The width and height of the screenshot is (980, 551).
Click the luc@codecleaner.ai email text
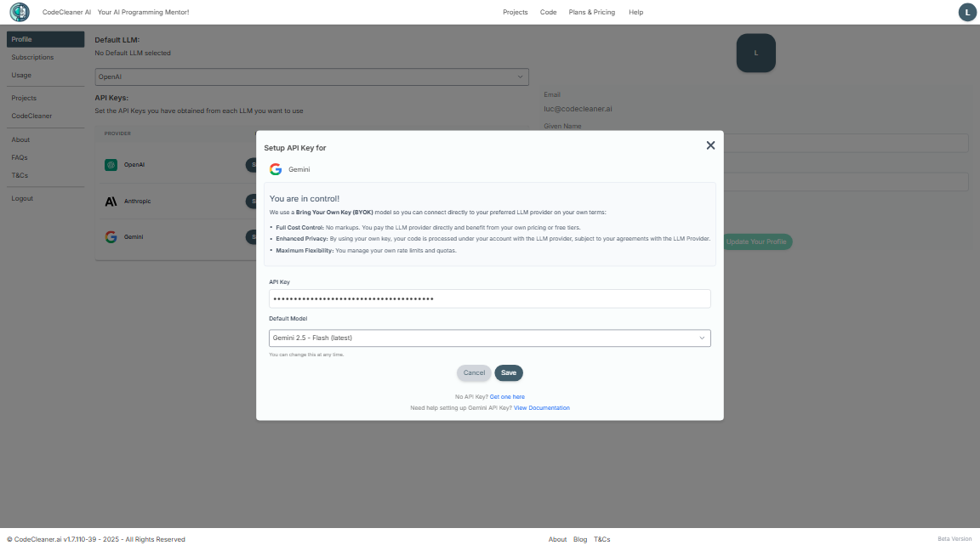(578, 109)
